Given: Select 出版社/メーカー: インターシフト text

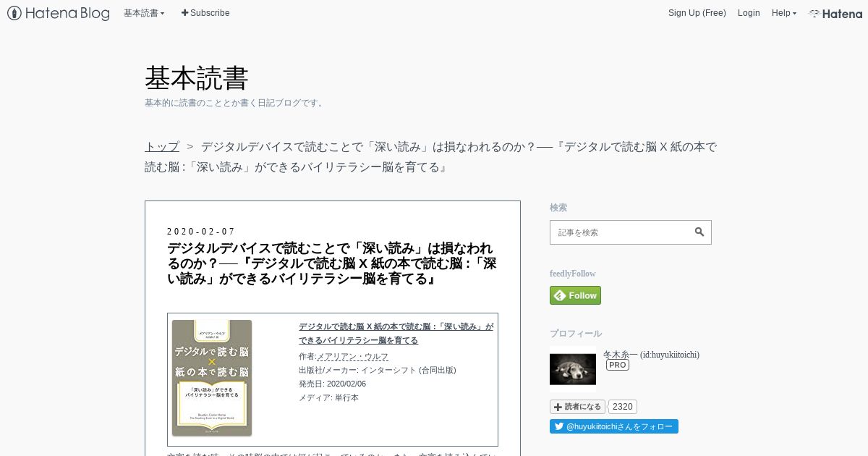Looking at the screenshot, I should pos(377,370).
